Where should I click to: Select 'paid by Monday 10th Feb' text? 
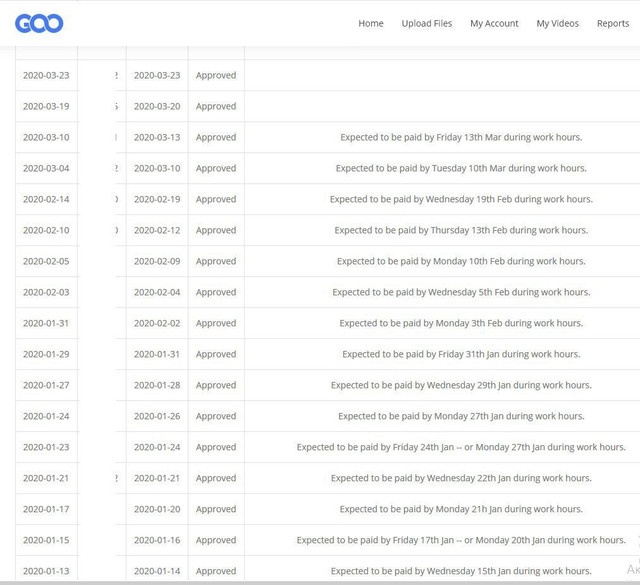[x=461, y=261]
